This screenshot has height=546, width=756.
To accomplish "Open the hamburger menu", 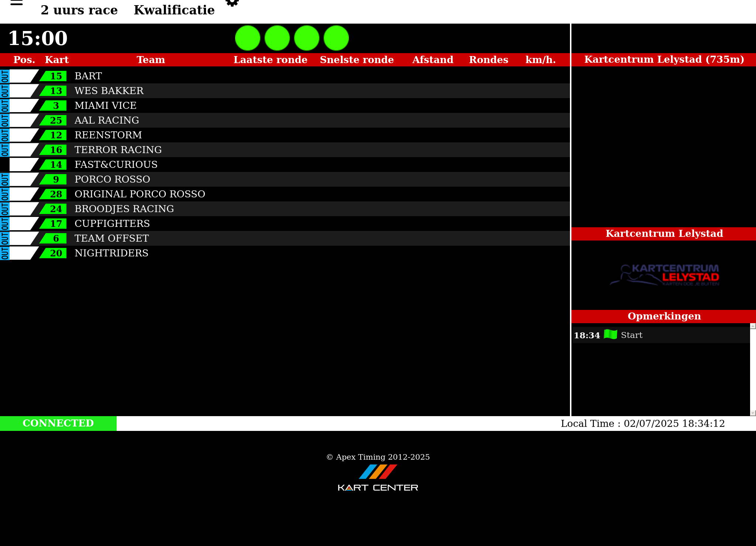I will tap(17, 3).
